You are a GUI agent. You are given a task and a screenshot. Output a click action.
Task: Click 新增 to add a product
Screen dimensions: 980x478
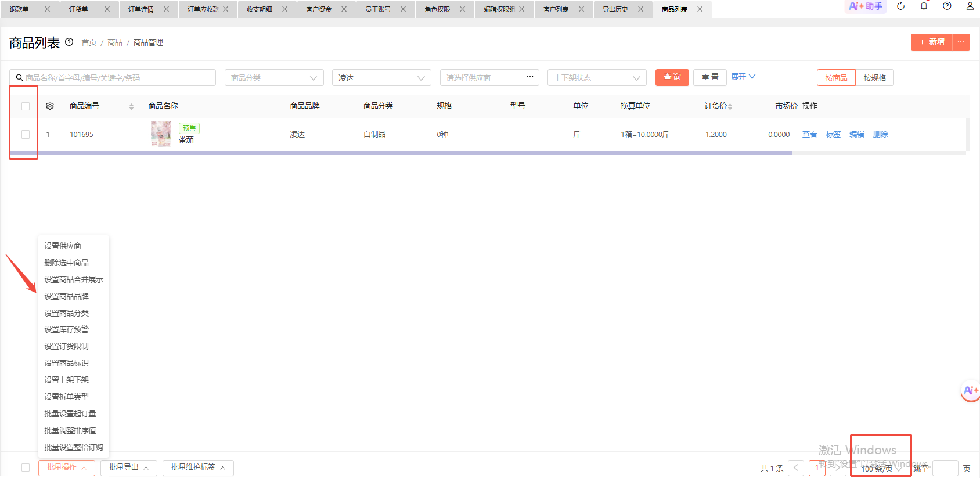(932, 42)
